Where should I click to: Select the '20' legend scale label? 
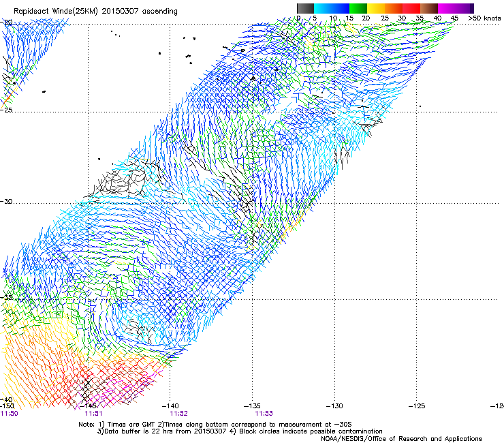pos(366,18)
